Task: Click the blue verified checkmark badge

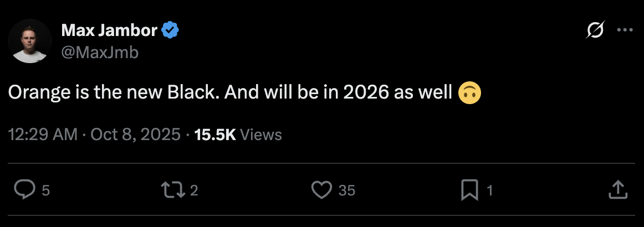Action: 170,30
